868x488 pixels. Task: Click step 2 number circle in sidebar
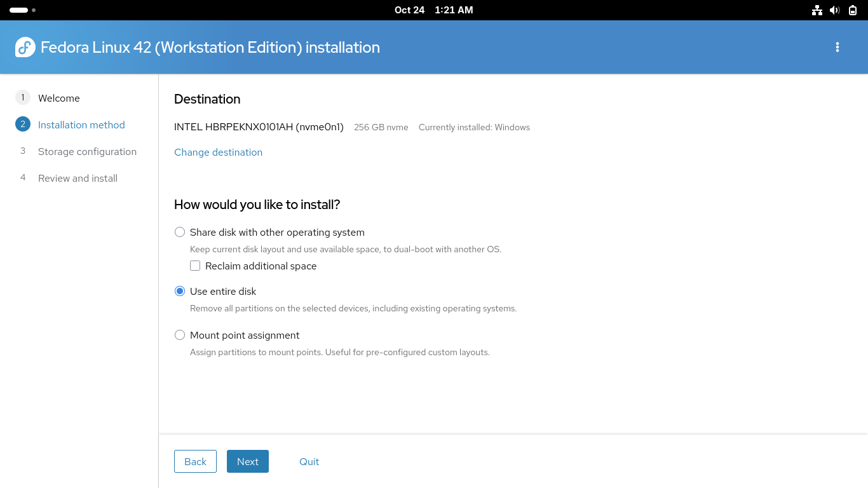click(23, 124)
